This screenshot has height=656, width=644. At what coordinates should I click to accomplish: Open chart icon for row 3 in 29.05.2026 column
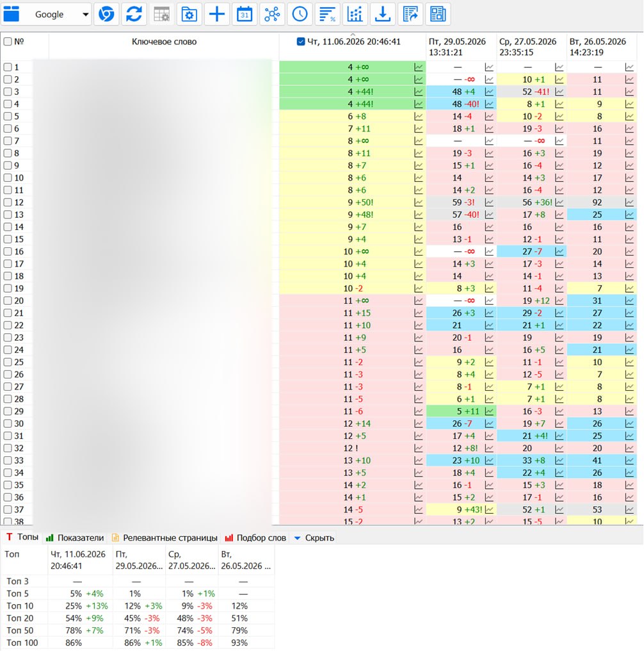click(489, 92)
